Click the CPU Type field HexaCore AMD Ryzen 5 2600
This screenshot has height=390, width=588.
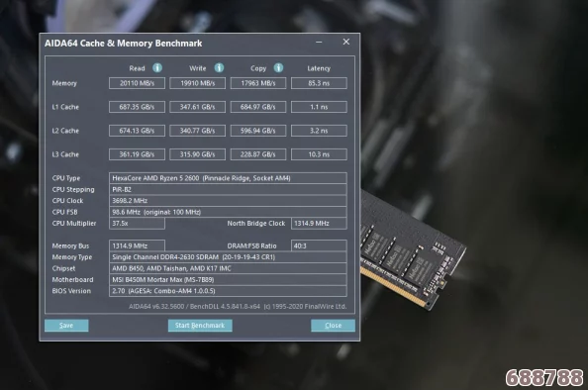click(228, 178)
